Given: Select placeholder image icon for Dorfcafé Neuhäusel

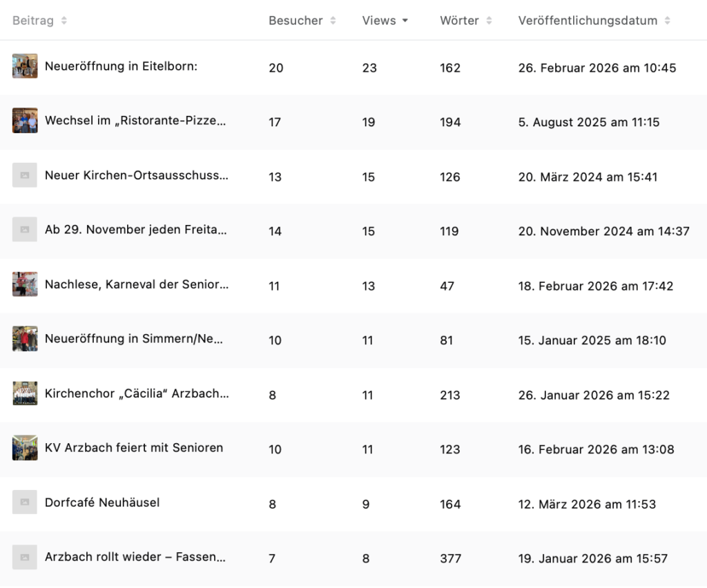Looking at the screenshot, I should 25,503.
